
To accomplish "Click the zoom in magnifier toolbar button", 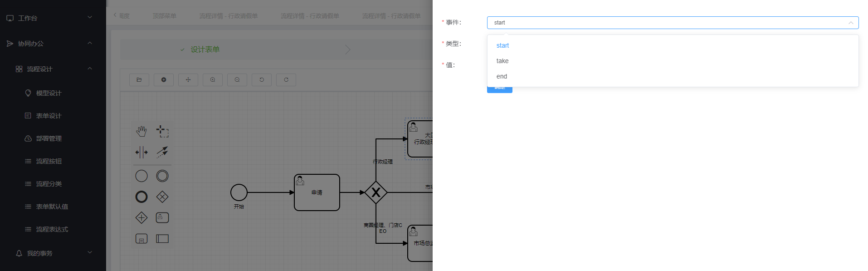I will [213, 80].
